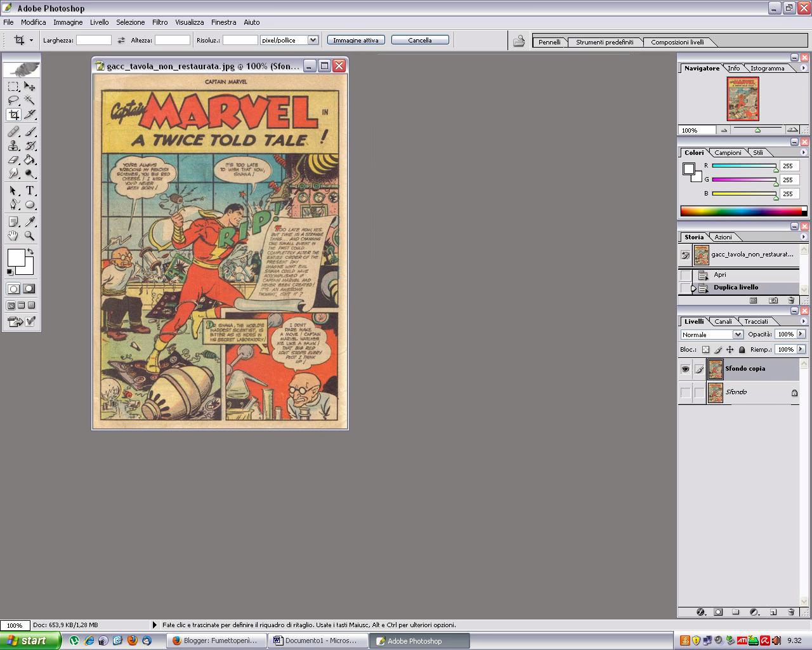Image resolution: width=812 pixels, height=650 pixels.
Task: Swap Larghezza and Altezza values
Action: click(121, 40)
